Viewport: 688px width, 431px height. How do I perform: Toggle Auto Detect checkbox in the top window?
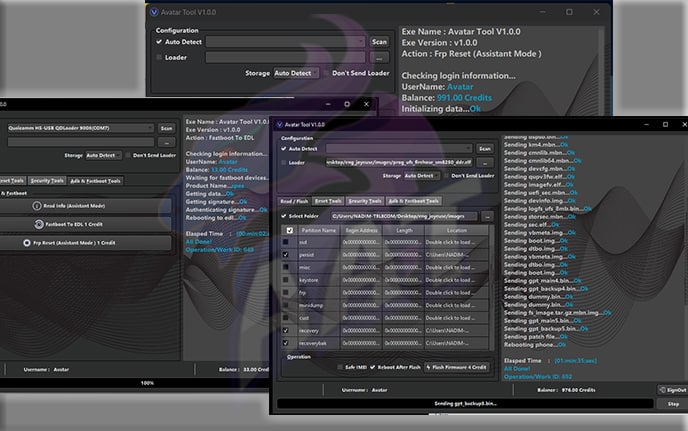click(159, 42)
